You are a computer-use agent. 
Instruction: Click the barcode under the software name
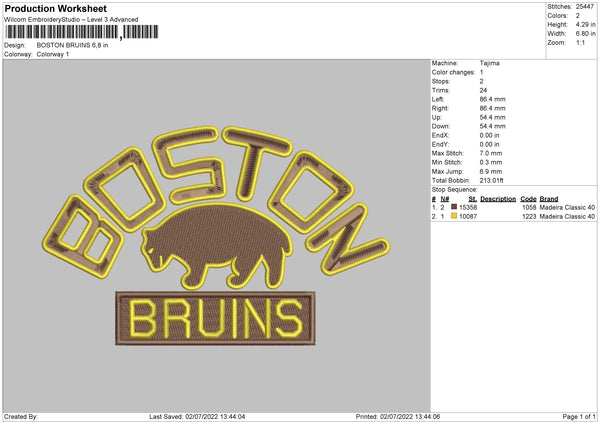pyautogui.click(x=82, y=32)
